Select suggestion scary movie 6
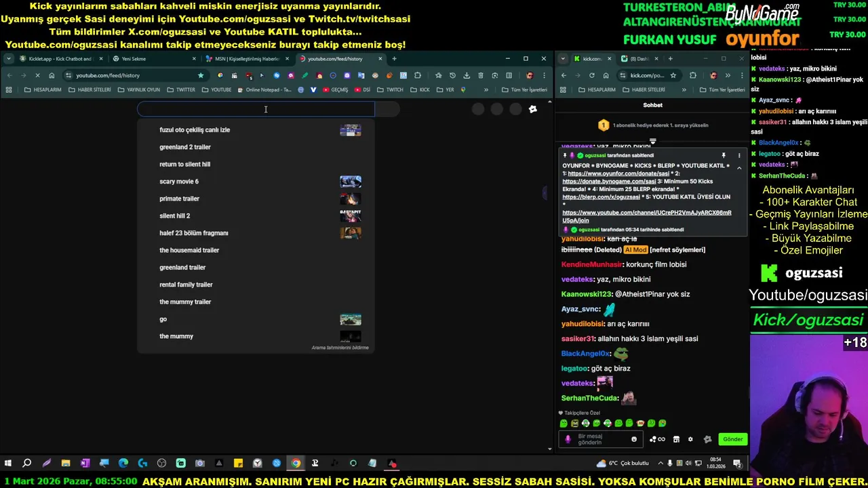This screenshot has height=488, width=868. point(256,182)
